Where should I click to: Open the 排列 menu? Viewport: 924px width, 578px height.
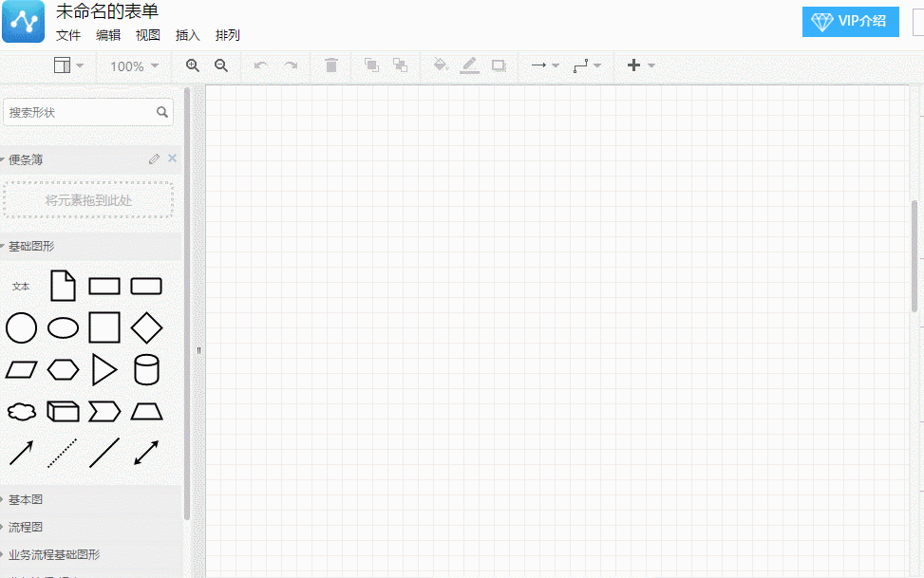click(x=228, y=35)
